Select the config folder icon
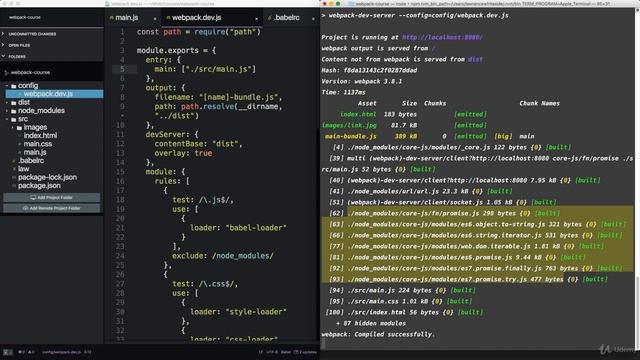Screen dimensions: 640x360 pyautogui.click(x=14, y=86)
